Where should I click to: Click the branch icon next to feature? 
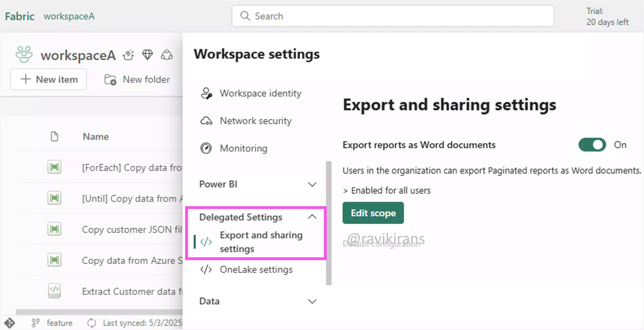click(x=35, y=323)
